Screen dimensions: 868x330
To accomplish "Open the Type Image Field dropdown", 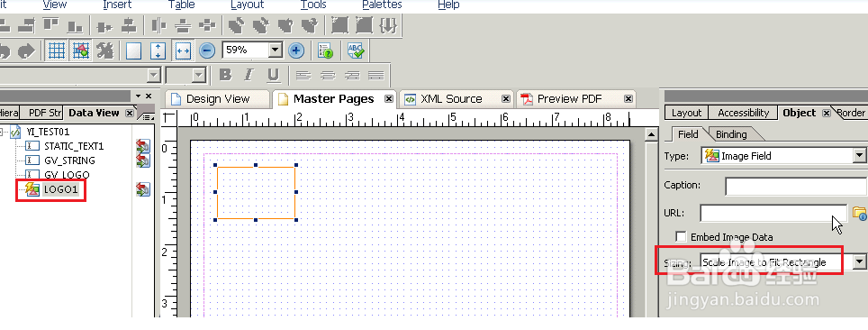I will (859, 156).
